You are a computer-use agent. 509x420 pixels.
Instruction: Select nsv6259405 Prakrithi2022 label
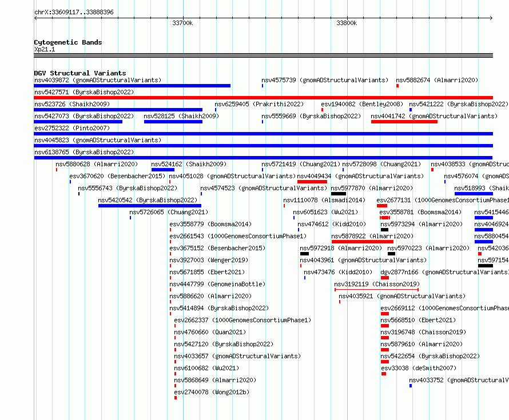259,104
